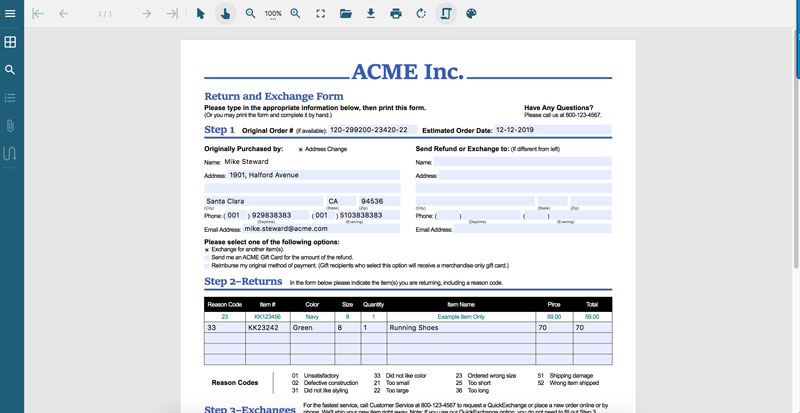Print the document

coord(396,14)
